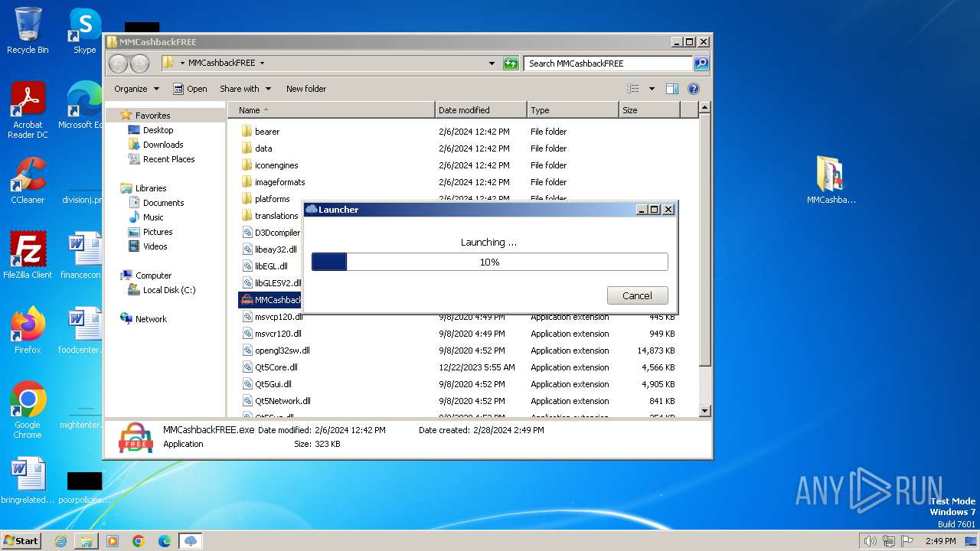980x551 pixels.
Task: Select the translations folder
Action: [x=276, y=216]
